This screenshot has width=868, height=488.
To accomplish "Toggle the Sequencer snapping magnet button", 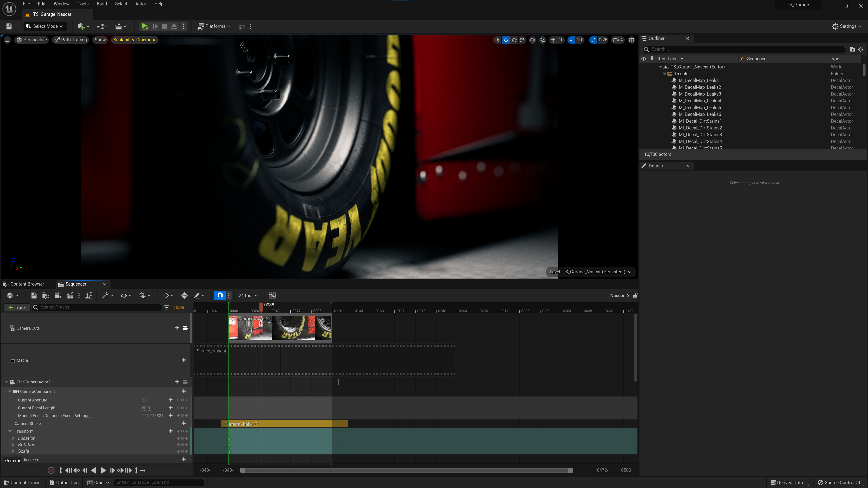I will [x=220, y=295].
